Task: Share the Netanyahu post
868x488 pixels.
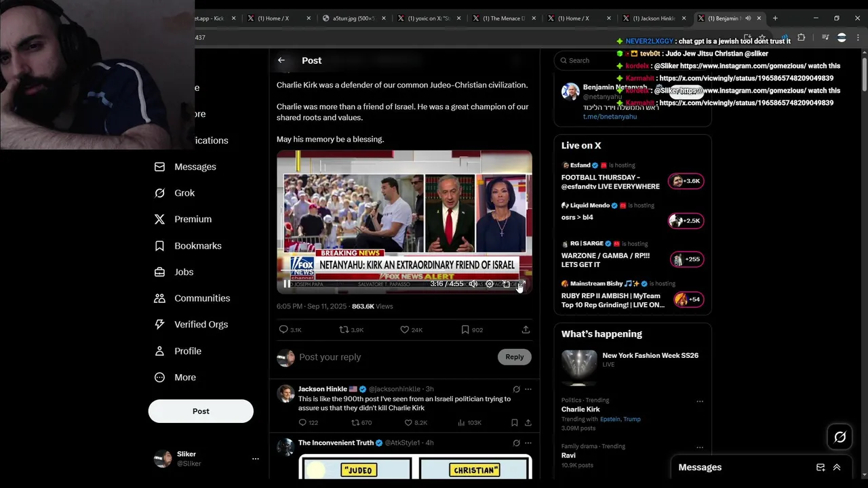Action: [526, 330]
